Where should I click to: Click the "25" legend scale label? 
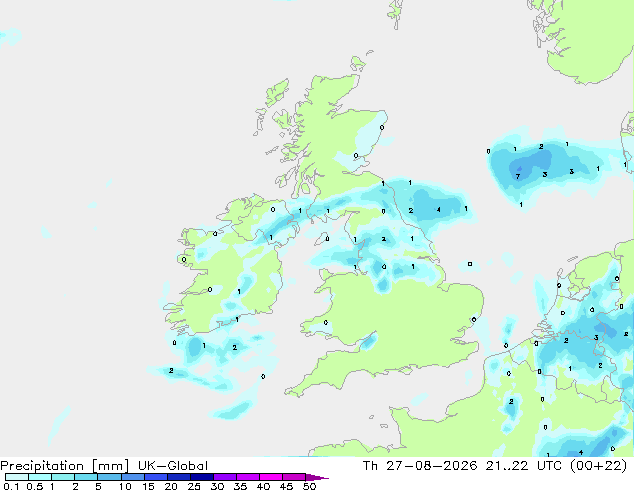pos(194,486)
